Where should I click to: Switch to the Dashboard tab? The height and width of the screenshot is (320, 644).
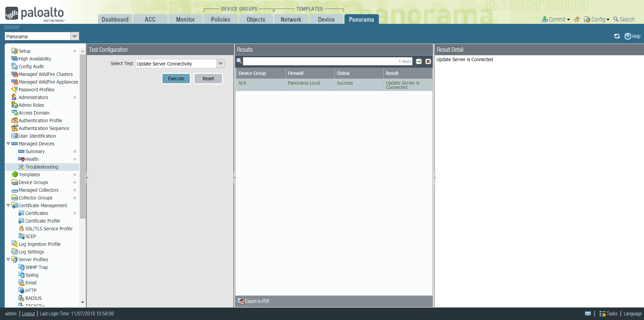click(115, 19)
